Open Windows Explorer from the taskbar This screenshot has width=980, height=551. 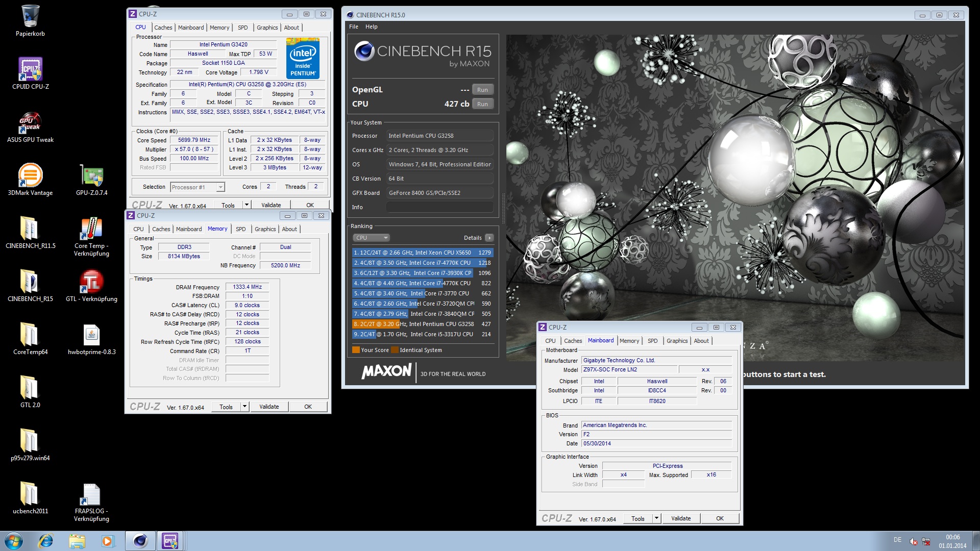77,541
